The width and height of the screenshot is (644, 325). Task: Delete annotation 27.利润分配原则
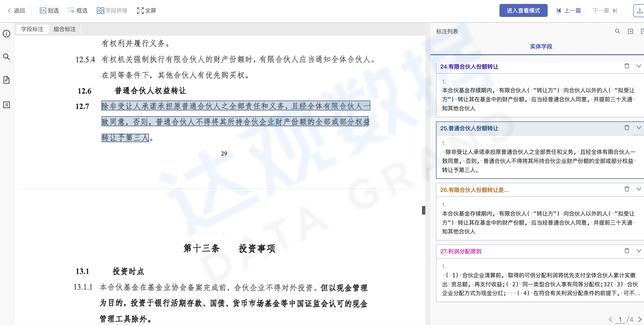pyautogui.click(x=627, y=251)
